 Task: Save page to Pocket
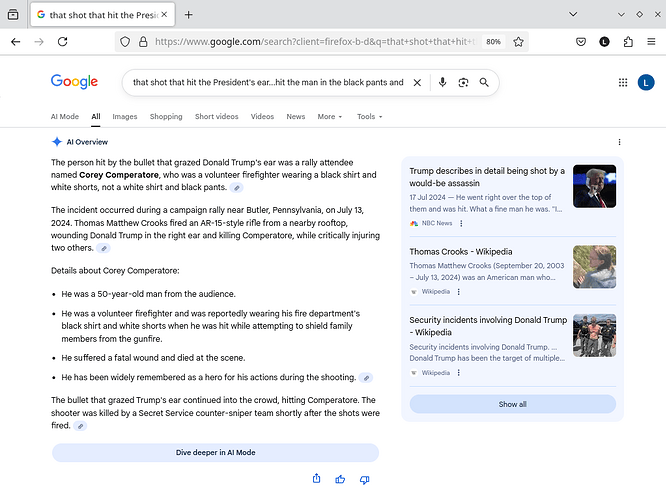tap(581, 42)
